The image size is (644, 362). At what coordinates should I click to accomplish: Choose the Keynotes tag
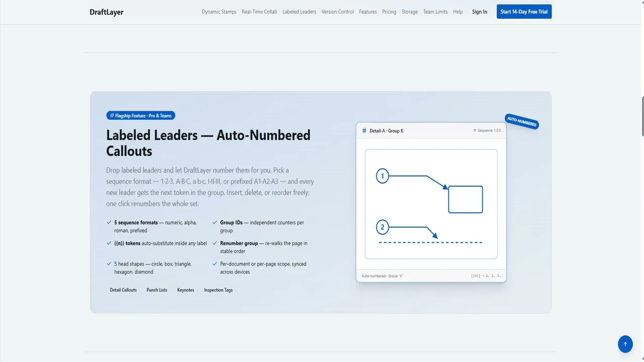186,290
